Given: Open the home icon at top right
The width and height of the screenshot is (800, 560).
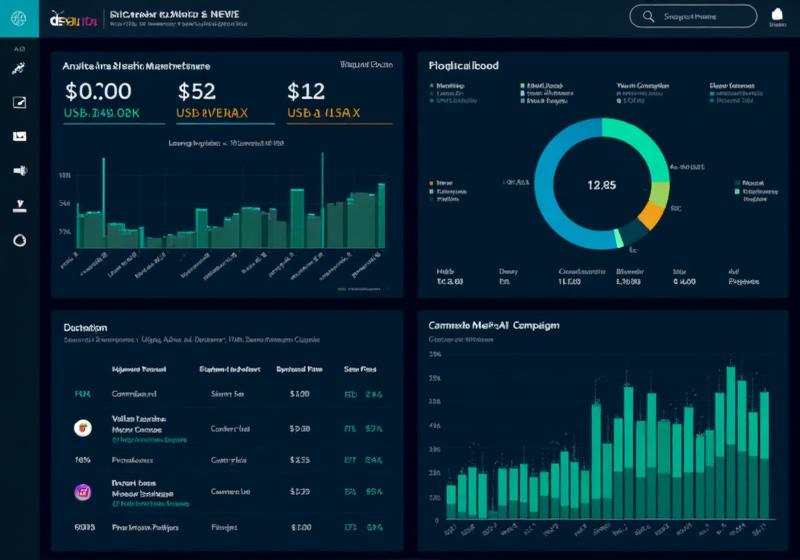Looking at the screenshot, I should (x=777, y=15).
